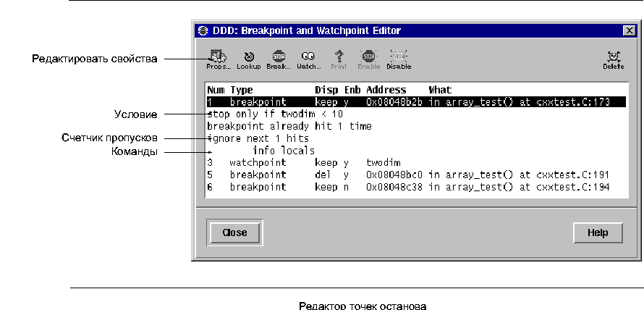This screenshot has height=310, width=644.
Task: Select the 'info locals' command line
Action: [x=284, y=151]
